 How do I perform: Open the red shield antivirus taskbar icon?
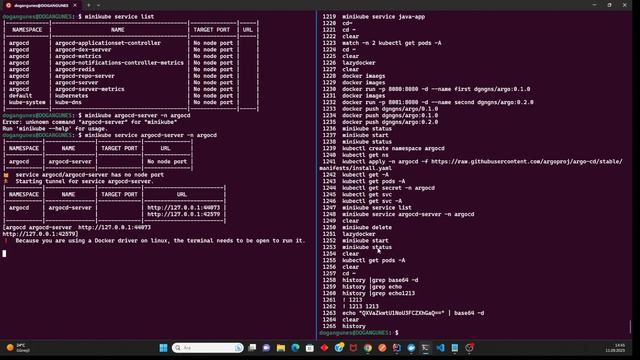pyautogui.click(x=353, y=348)
